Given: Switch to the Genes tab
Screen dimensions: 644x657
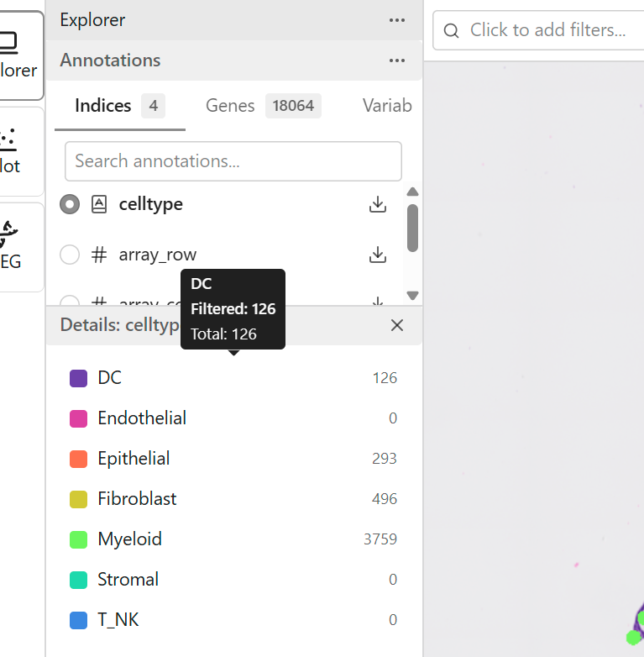Looking at the screenshot, I should [x=264, y=106].
